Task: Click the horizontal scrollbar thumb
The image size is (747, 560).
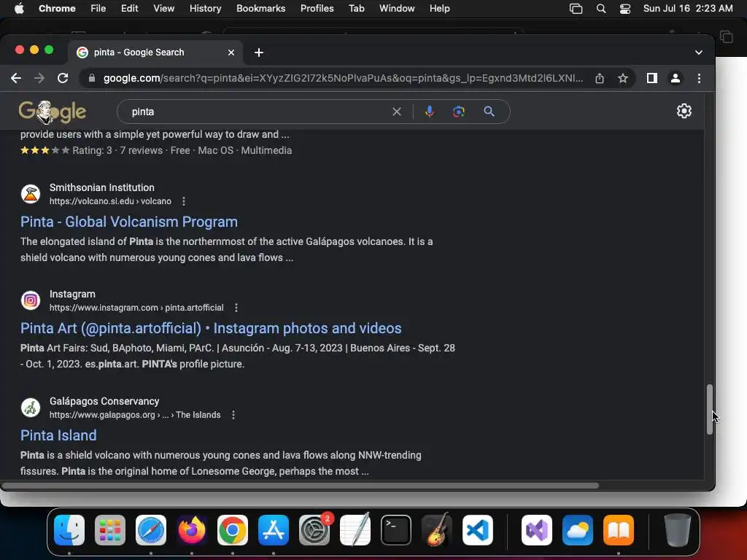Action: [300, 486]
